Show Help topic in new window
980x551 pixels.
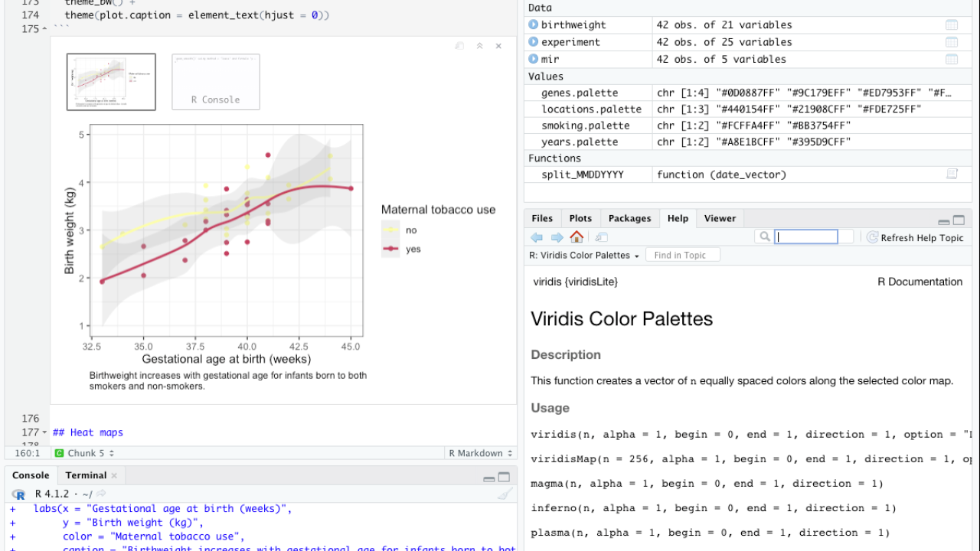(602, 237)
